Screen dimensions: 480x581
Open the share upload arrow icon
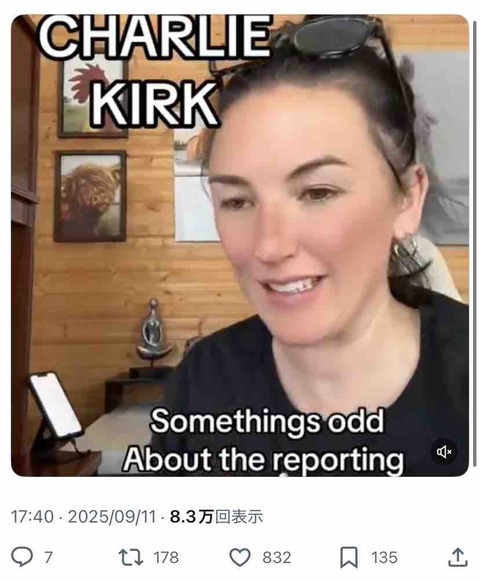point(458,557)
